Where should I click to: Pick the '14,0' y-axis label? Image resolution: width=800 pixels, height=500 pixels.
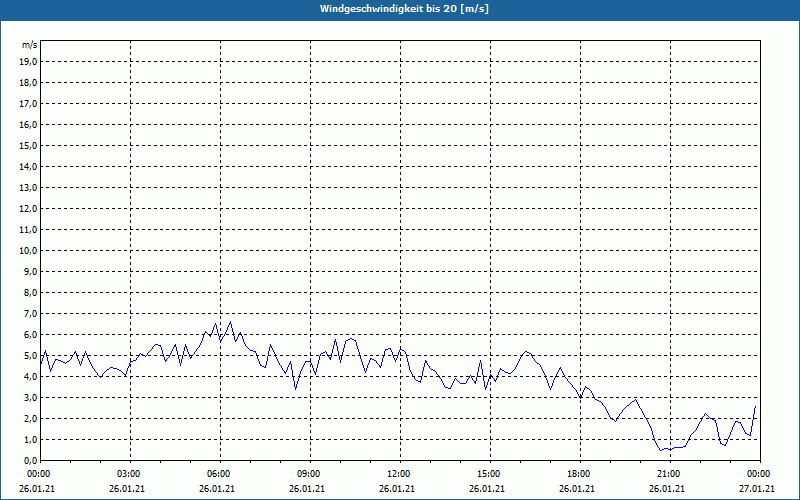pos(28,166)
